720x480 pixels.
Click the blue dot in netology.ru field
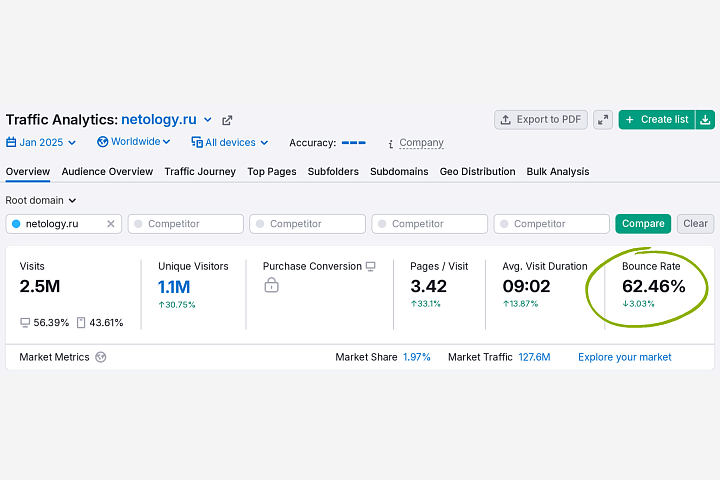pyautogui.click(x=16, y=224)
